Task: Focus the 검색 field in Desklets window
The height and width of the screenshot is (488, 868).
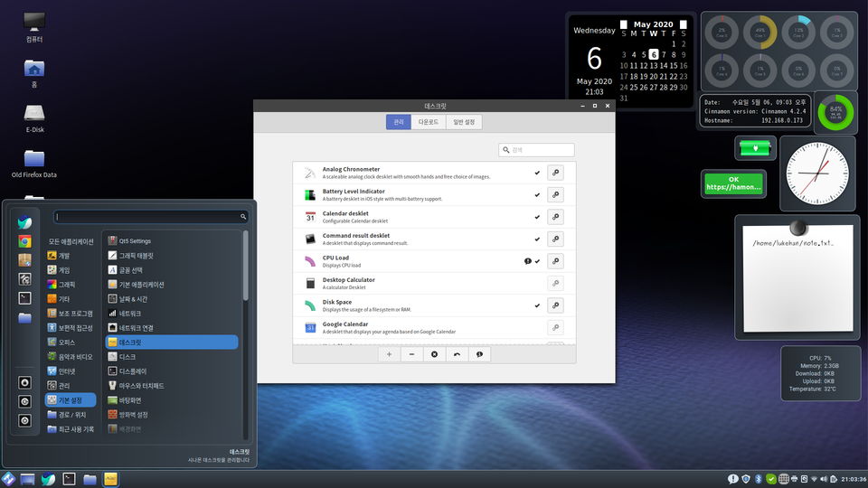Action: tap(536, 150)
